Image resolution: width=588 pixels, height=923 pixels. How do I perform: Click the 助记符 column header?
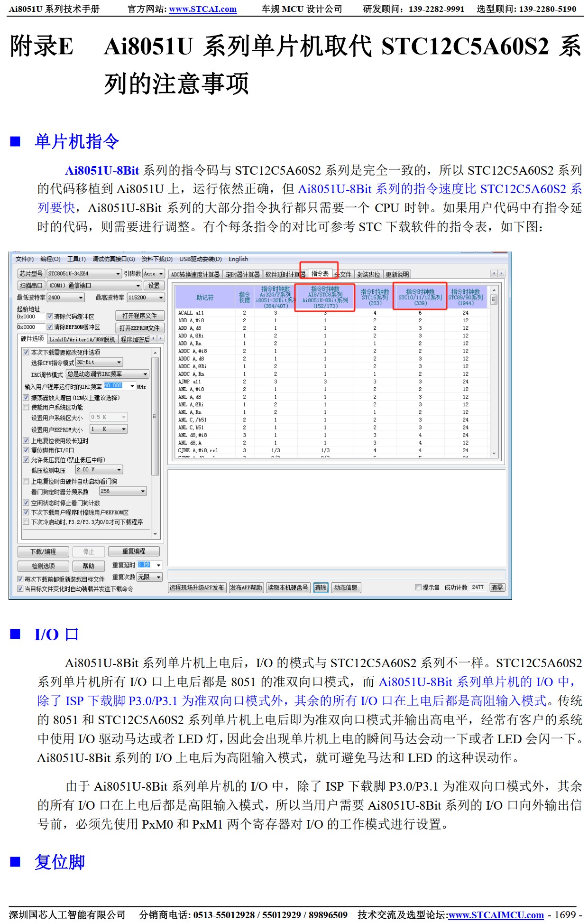click(x=205, y=298)
